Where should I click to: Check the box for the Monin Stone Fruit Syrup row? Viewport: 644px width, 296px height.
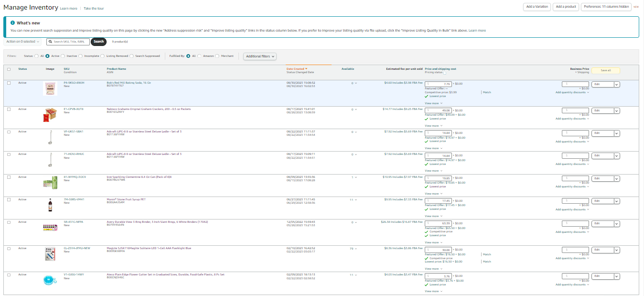[x=9, y=199]
